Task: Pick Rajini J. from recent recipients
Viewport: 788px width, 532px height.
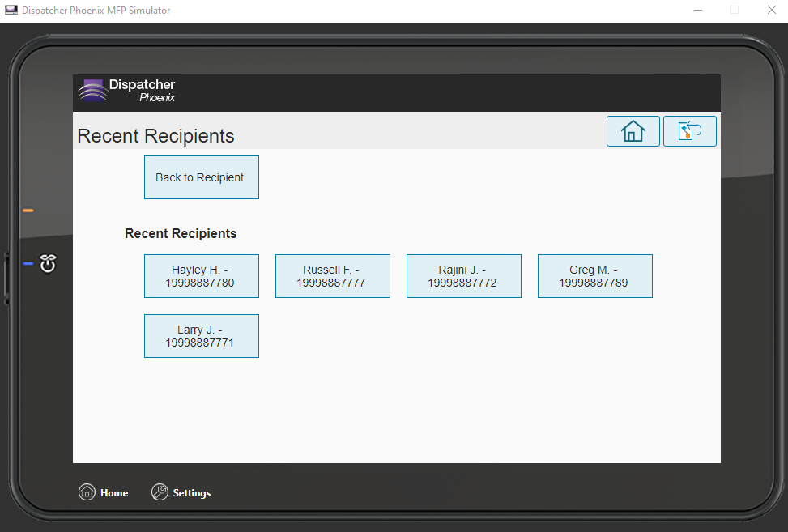Action: point(463,276)
